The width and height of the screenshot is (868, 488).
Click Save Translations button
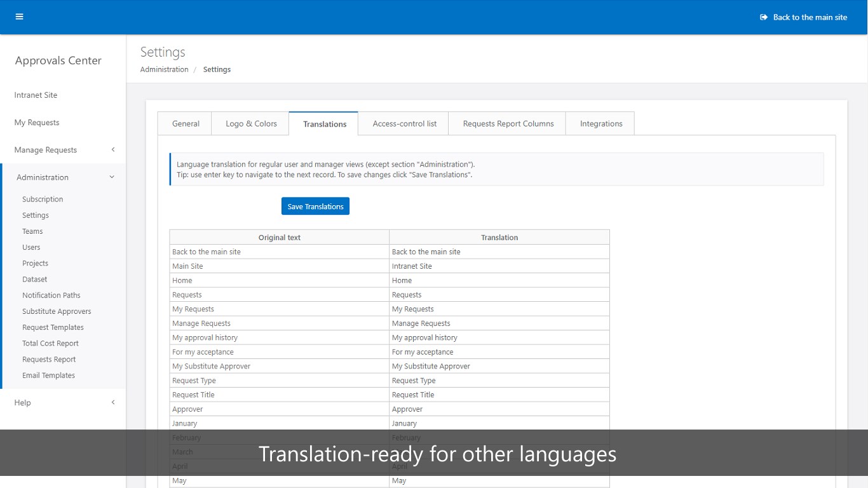coord(315,206)
